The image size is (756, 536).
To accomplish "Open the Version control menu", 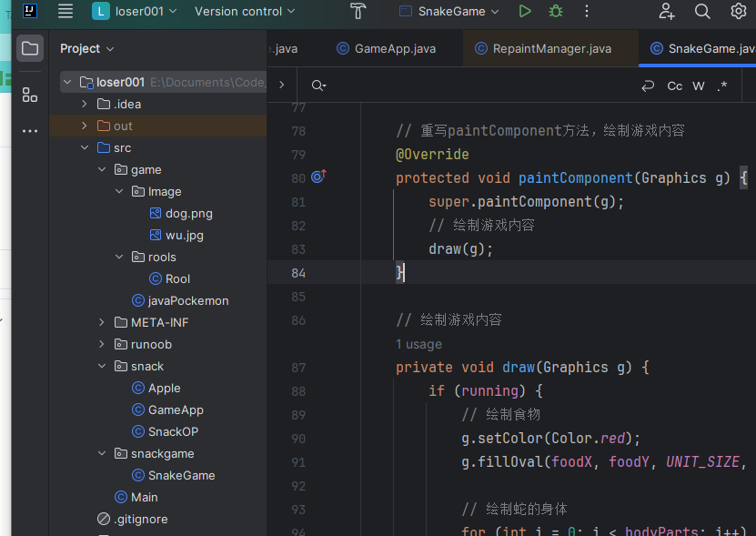I will click(x=245, y=11).
